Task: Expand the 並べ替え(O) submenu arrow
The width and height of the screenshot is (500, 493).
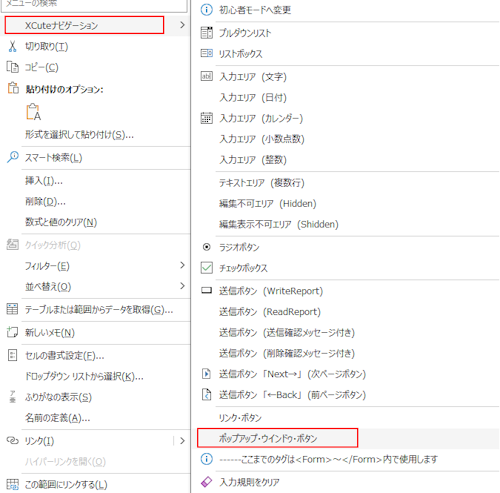Action: (182, 286)
